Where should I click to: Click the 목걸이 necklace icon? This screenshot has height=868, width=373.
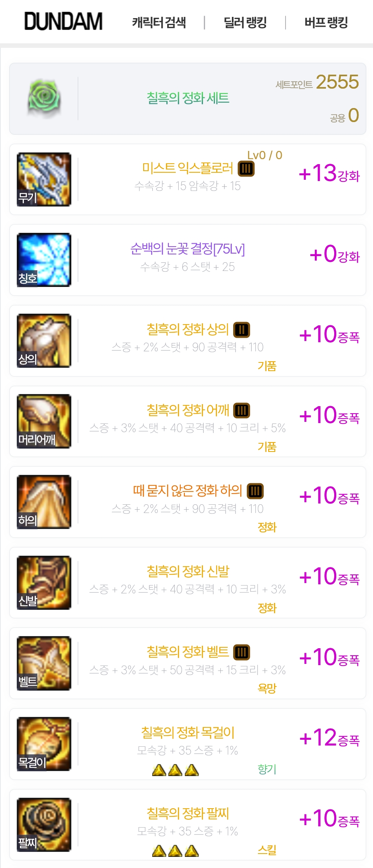(44, 744)
